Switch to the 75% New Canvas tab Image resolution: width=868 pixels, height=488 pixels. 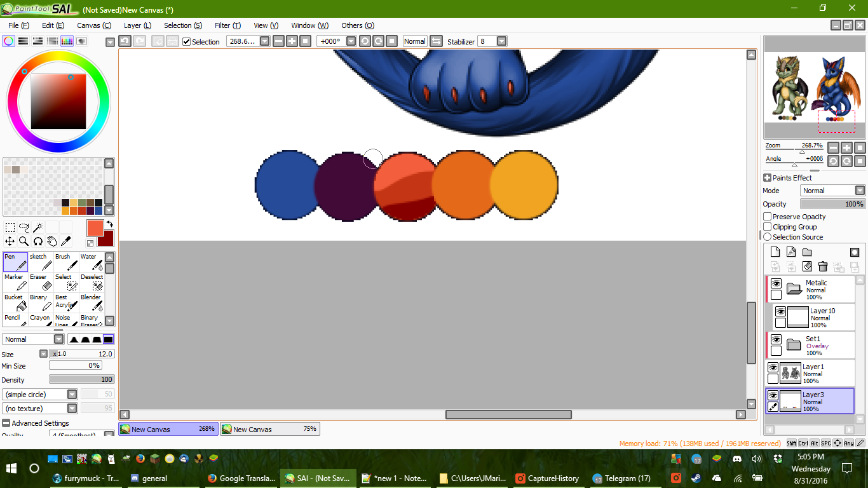click(x=270, y=430)
